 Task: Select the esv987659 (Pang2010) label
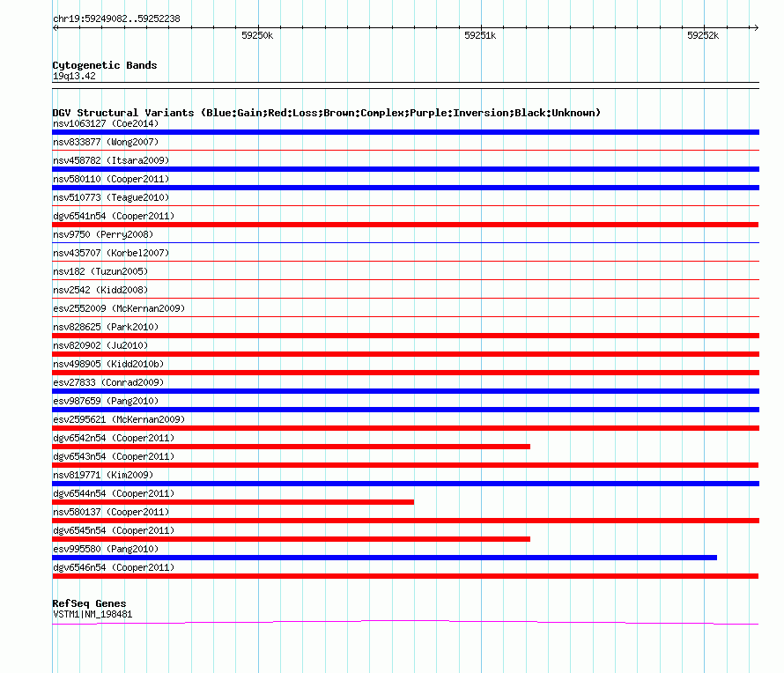coord(106,401)
